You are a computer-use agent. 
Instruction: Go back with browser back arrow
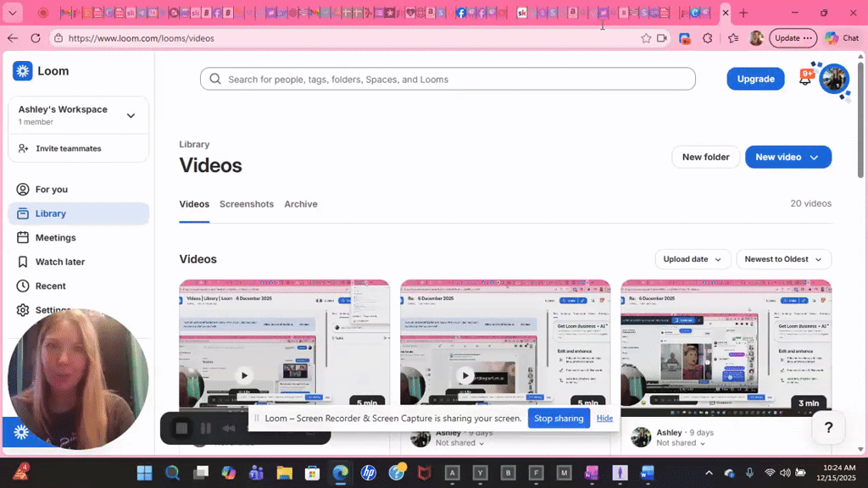(x=13, y=38)
